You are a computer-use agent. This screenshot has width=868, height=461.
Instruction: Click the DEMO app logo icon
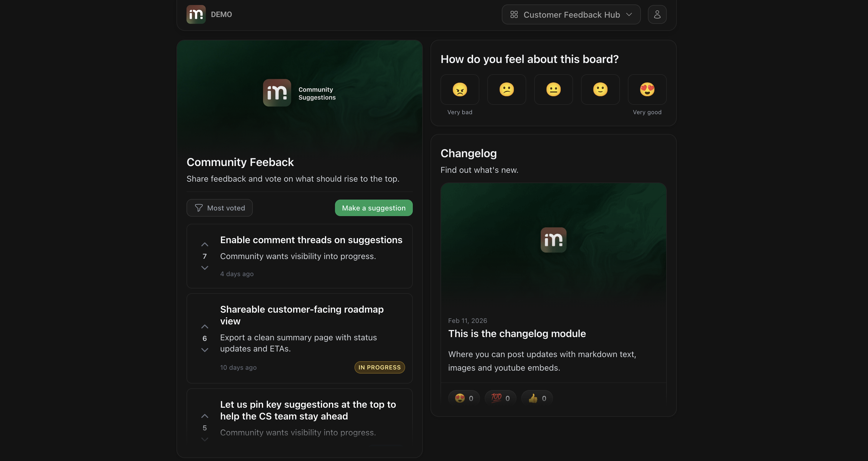point(196,14)
